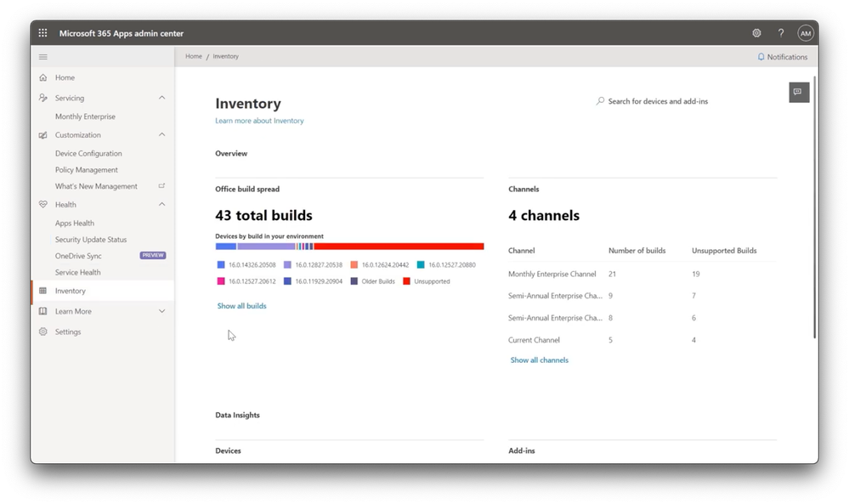The width and height of the screenshot is (849, 504).
Task: Click the 16.0.11929.20904 legend swatch
Action: coord(287,281)
